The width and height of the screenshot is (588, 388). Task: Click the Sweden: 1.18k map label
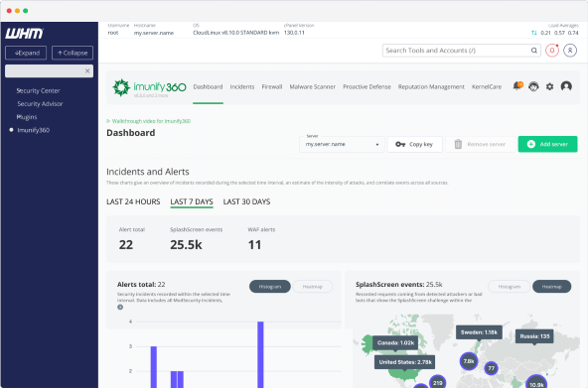click(x=479, y=332)
